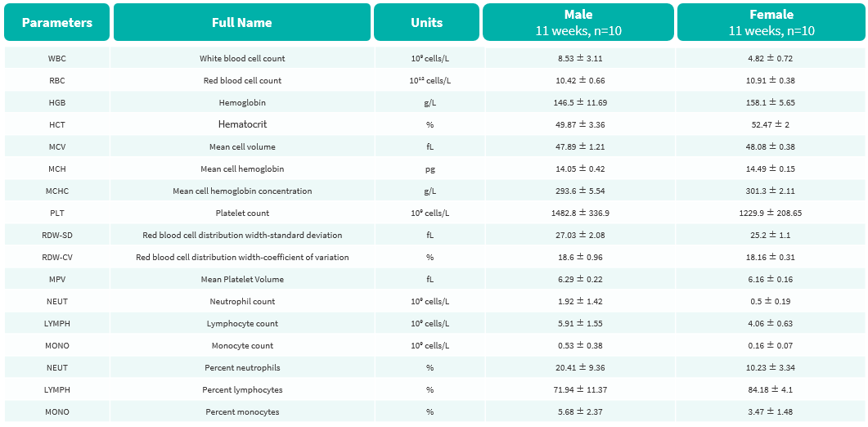Click the female MCH value 14.49 ± 0.15

pos(771,169)
